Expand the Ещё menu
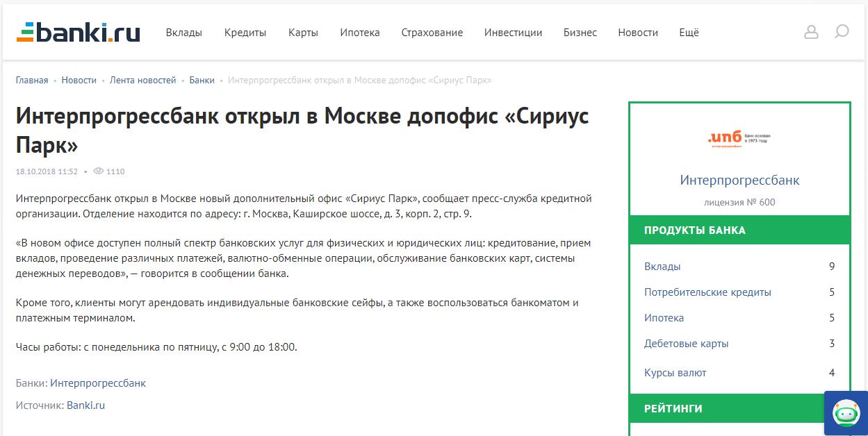The image size is (868, 436). (x=689, y=33)
